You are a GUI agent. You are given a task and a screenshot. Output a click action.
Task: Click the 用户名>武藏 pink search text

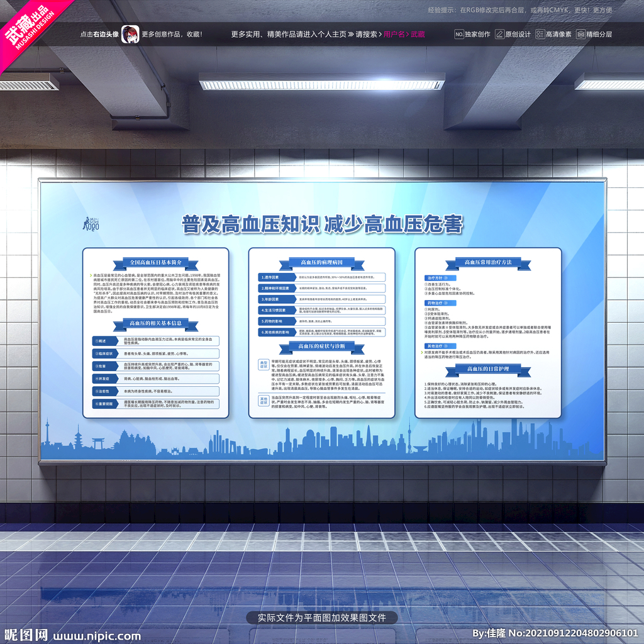[x=404, y=34]
